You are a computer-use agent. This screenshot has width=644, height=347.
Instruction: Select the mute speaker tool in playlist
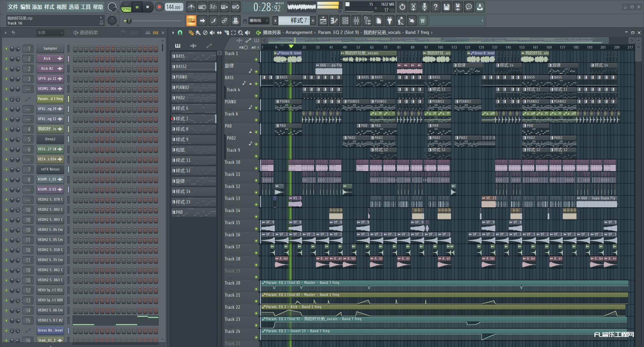tap(212, 33)
